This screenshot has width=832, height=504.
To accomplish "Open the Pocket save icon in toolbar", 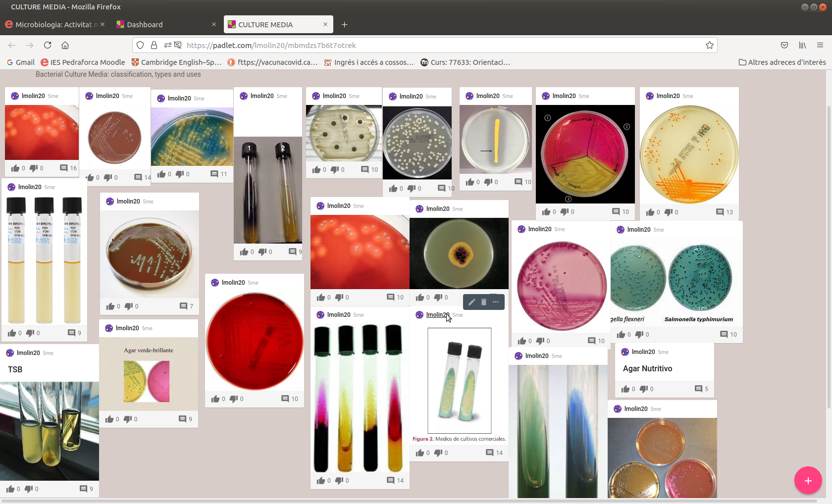I will tap(784, 46).
